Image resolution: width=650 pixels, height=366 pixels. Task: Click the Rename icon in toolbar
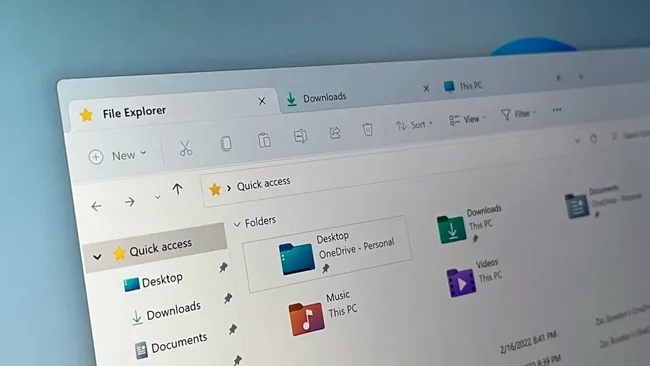[300, 136]
